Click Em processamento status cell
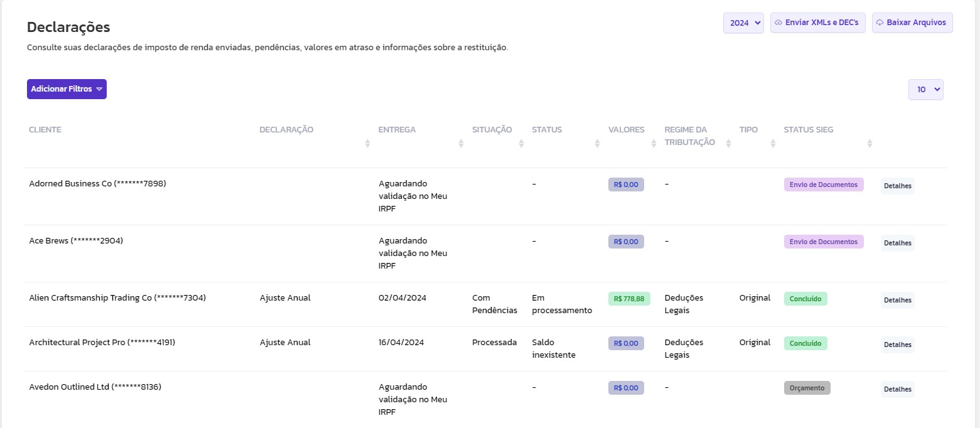 pos(562,304)
